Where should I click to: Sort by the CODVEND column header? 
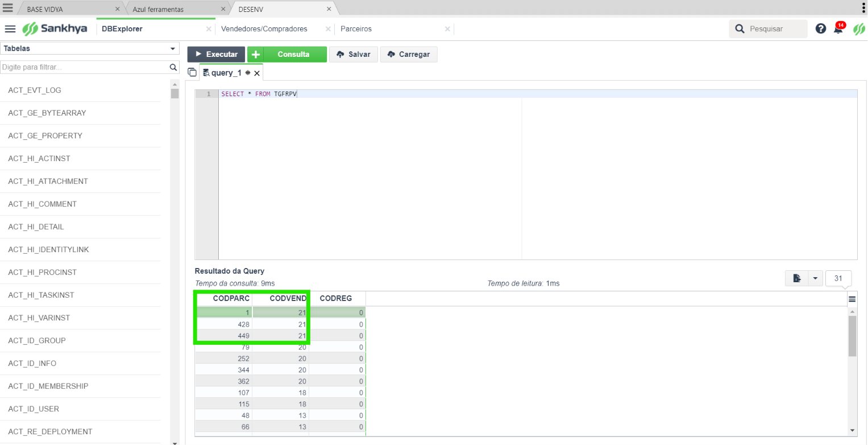[281, 298]
